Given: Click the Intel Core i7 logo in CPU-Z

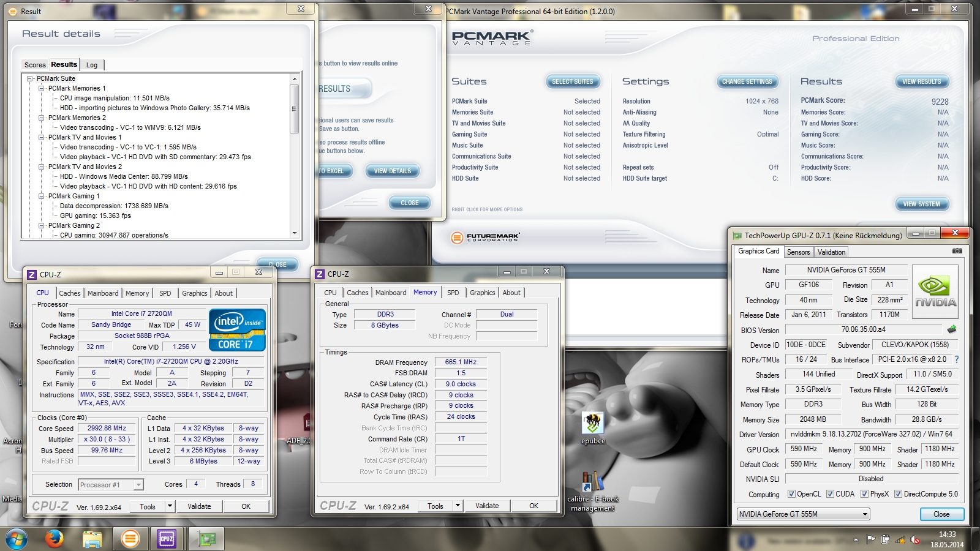Looking at the screenshot, I should coord(237,329).
